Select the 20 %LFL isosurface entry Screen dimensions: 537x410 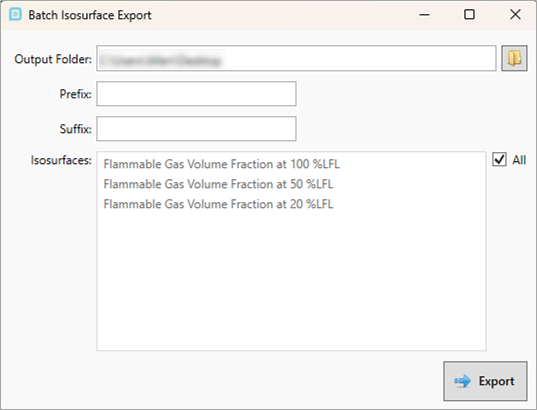(218, 204)
